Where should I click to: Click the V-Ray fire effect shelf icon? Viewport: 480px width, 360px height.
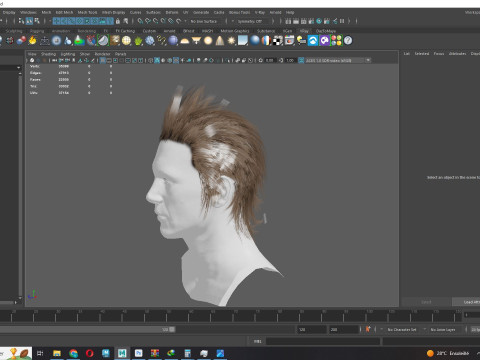click(x=32, y=41)
